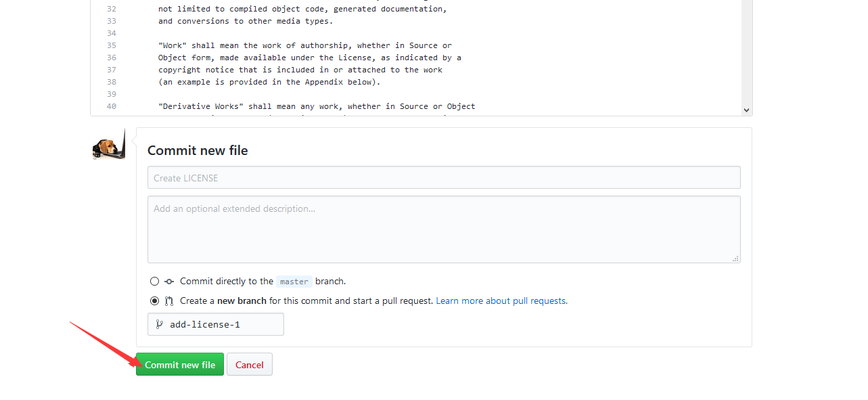868x400 pixels.
Task: Click the optional extended description textarea
Action: point(444,229)
